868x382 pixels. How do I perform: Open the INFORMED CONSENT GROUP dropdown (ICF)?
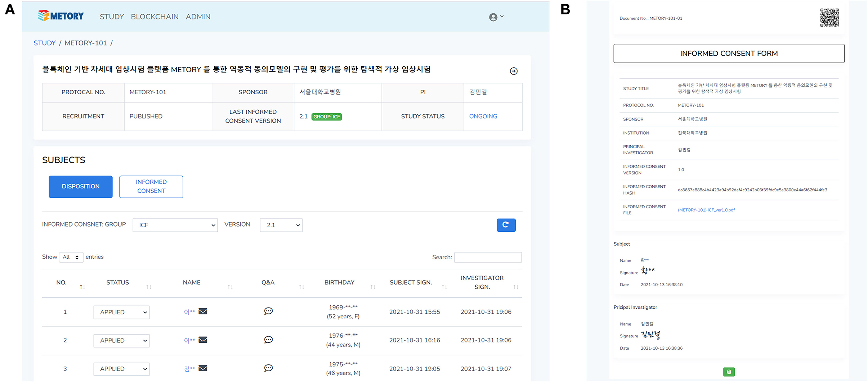click(175, 225)
